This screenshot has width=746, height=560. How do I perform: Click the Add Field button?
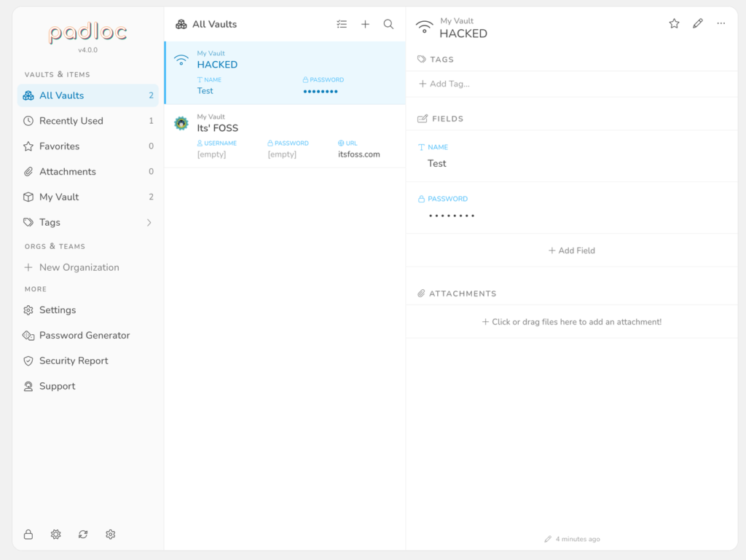pyautogui.click(x=572, y=251)
